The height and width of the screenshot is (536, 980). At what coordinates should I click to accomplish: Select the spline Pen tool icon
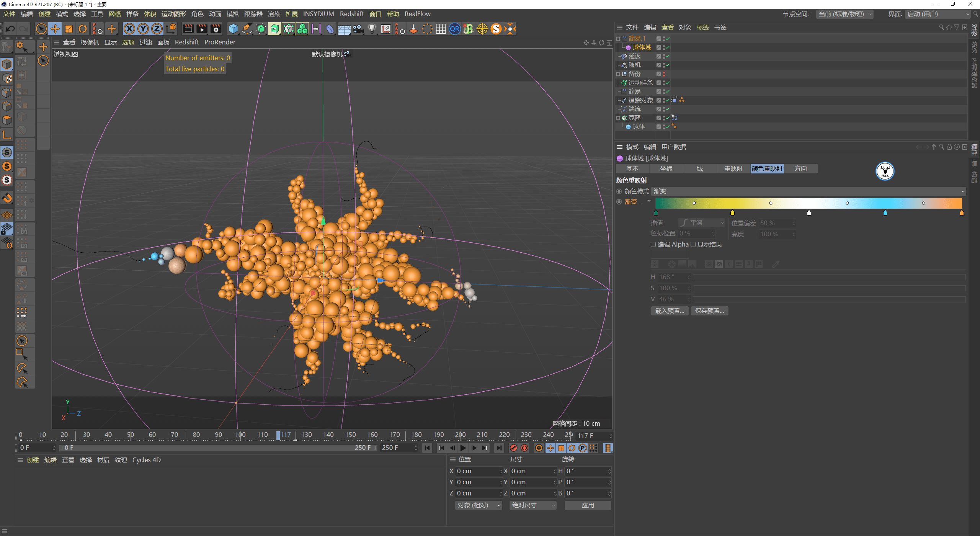[x=247, y=29]
